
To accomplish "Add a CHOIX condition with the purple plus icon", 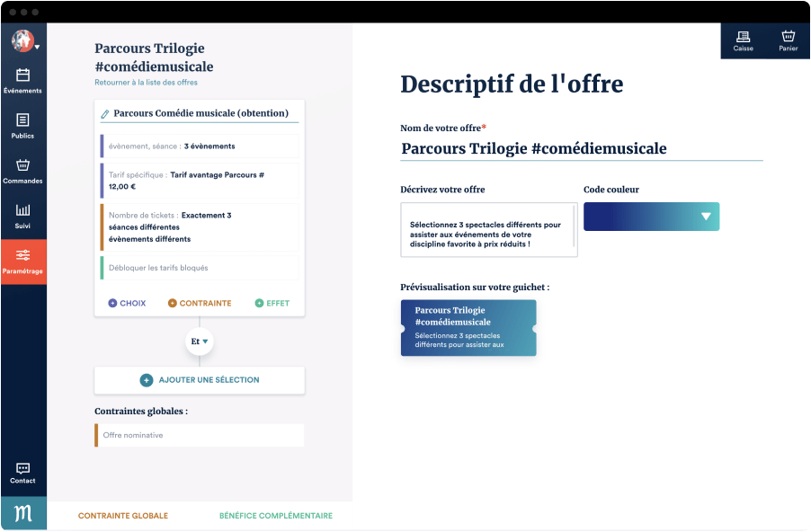I will pos(111,303).
